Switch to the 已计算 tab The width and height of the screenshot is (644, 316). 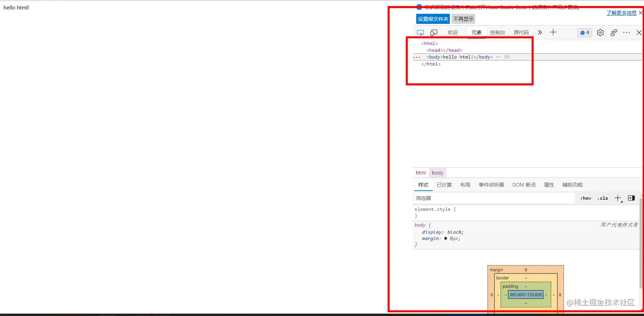[x=444, y=185]
